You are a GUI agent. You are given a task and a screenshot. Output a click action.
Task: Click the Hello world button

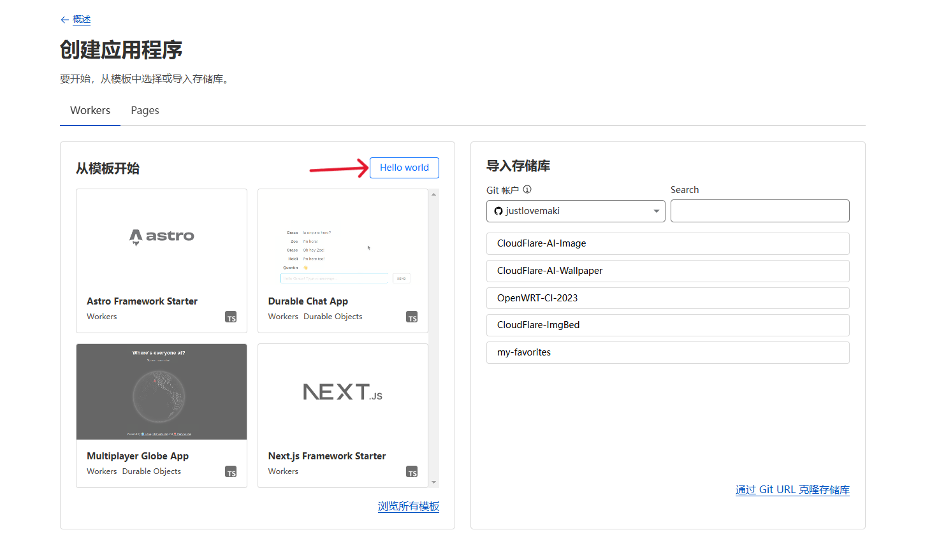coord(404,168)
